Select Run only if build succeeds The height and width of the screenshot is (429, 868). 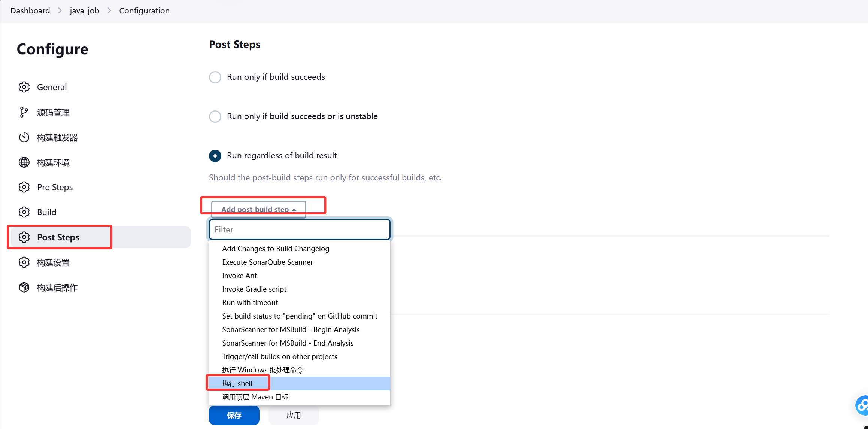pyautogui.click(x=215, y=77)
